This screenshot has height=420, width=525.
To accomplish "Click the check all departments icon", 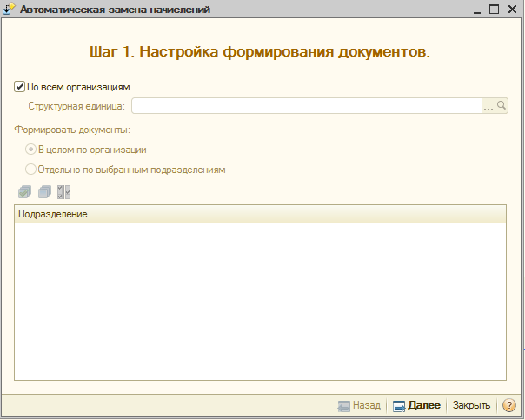I will (24, 192).
